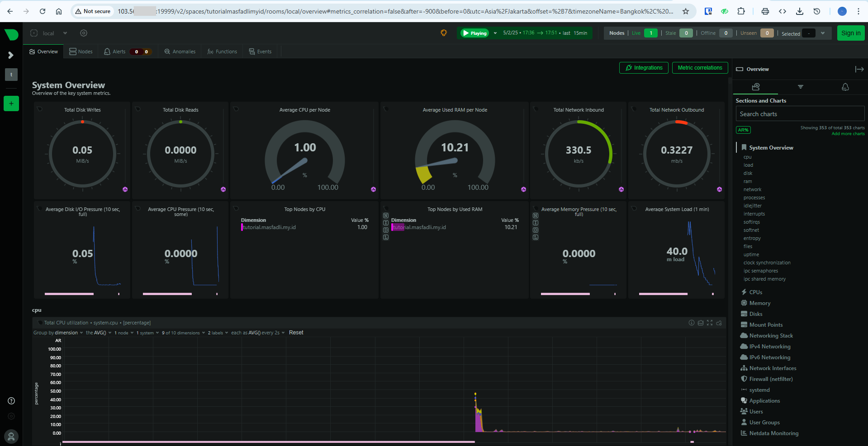Viewport: 868px width, 446px height.
Task: Switch to the Events tab
Action: [x=260, y=52]
